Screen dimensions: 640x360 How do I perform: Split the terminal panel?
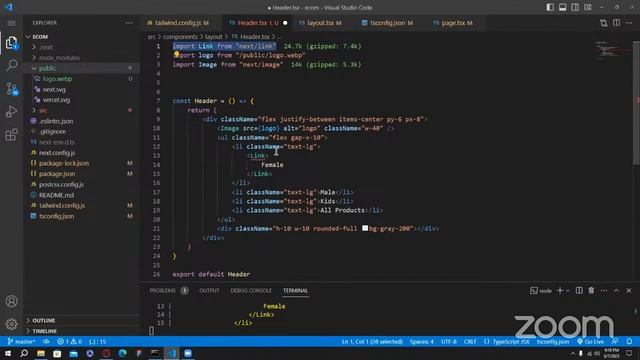click(x=579, y=290)
